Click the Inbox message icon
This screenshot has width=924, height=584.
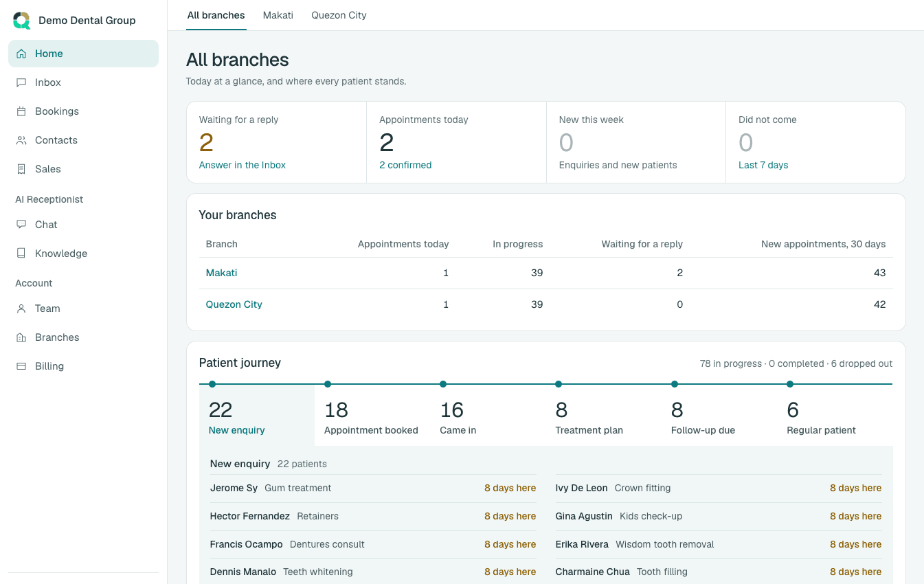(x=21, y=82)
